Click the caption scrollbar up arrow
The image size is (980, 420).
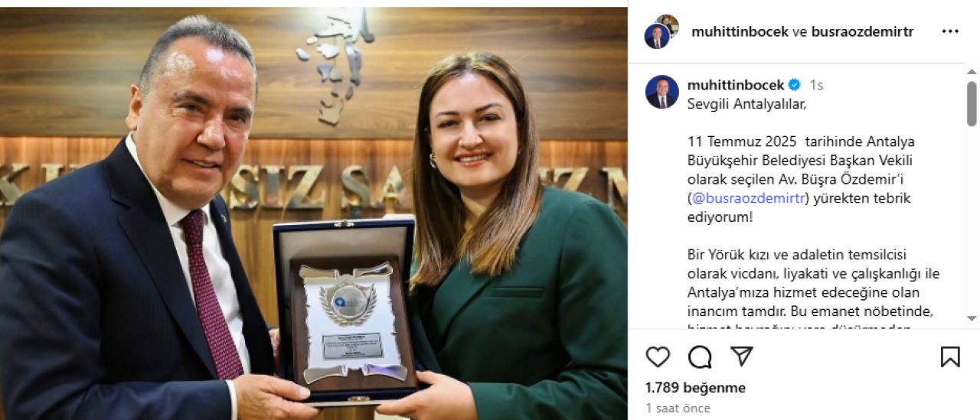tap(972, 72)
